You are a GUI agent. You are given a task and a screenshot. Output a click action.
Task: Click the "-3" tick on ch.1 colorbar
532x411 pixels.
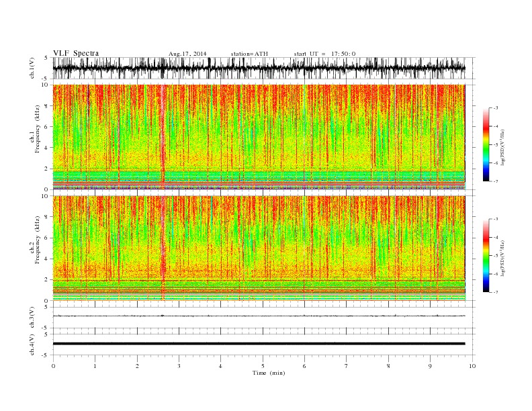click(x=495, y=108)
